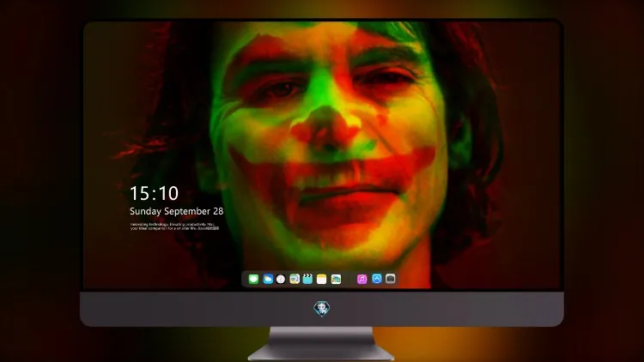The image size is (644, 362).
Task: Open the clapperboard video app in dock
Action: pos(307,279)
